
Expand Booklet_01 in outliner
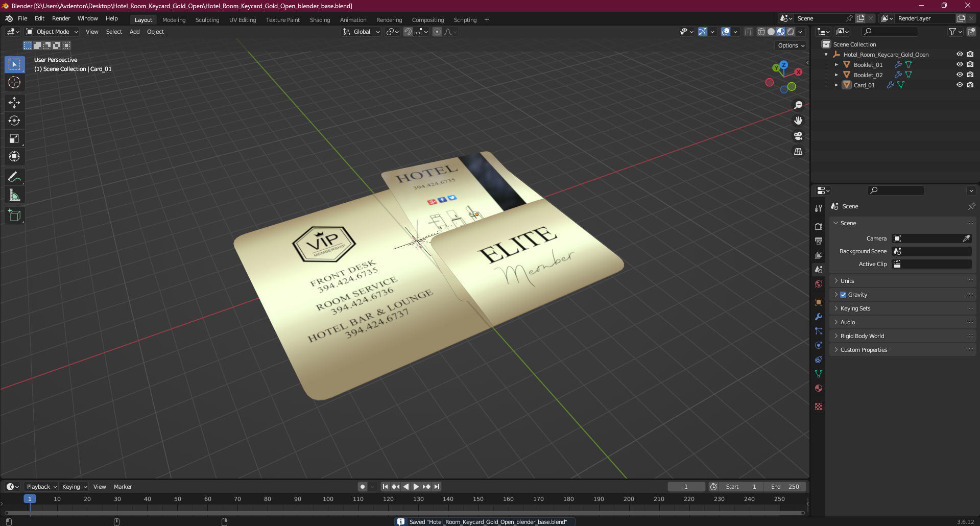coord(836,65)
